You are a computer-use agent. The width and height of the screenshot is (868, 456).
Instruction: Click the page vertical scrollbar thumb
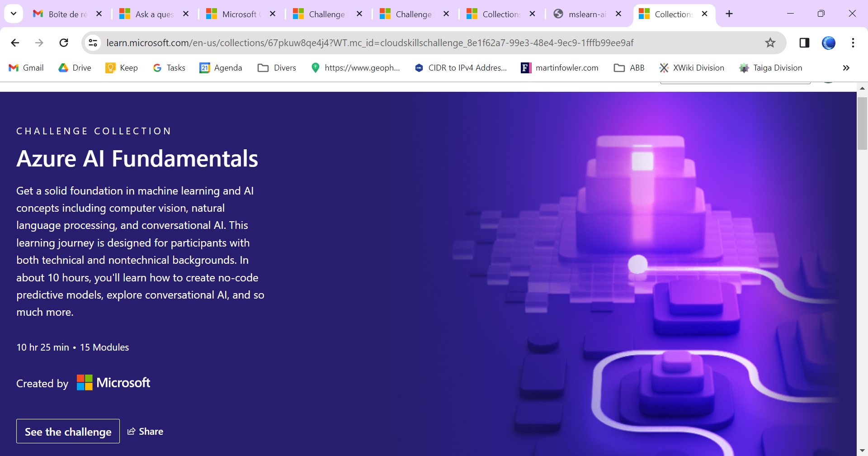click(862, 123)
